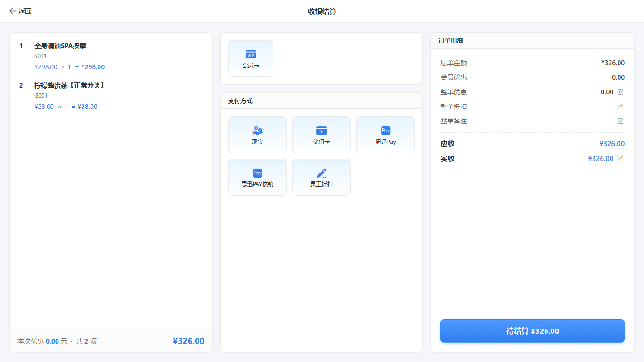
Task: Go back via 返回 label
Action: pos(25,11)
